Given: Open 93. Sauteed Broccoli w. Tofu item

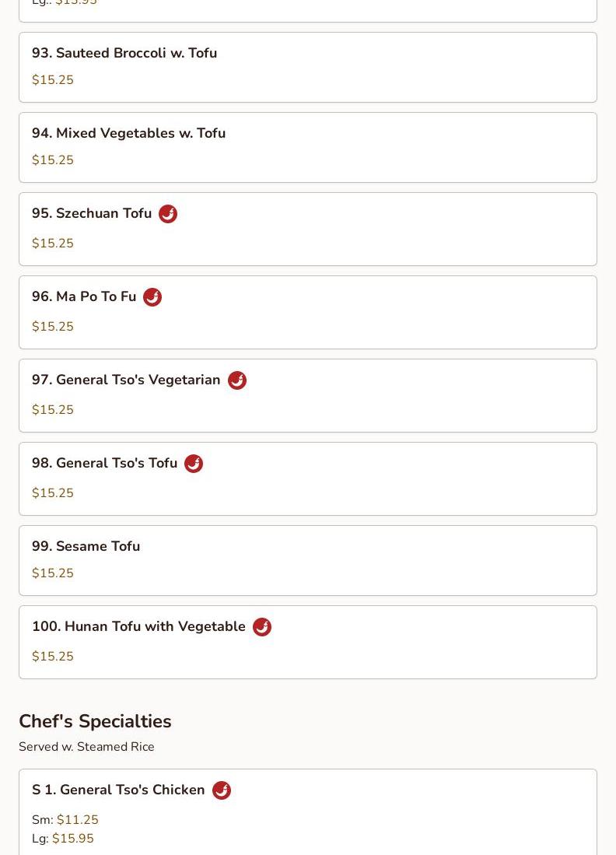Looking at the screenshot, I should tap(124, 53).
